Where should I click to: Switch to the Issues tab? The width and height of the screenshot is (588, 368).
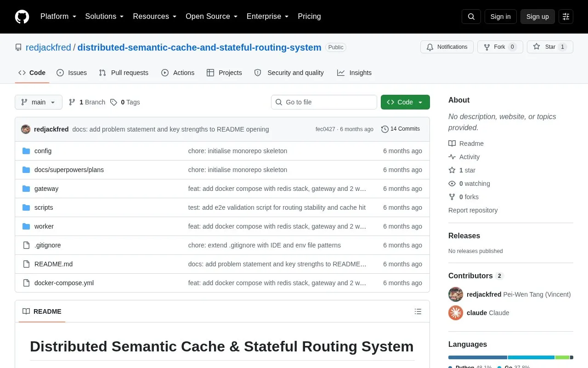point(72,73)
